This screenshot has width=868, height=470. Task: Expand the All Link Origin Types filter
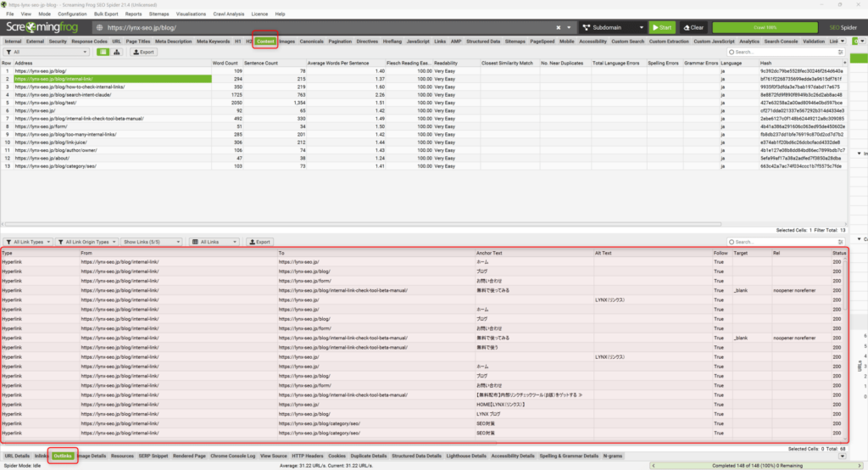[x=86, y=242]
